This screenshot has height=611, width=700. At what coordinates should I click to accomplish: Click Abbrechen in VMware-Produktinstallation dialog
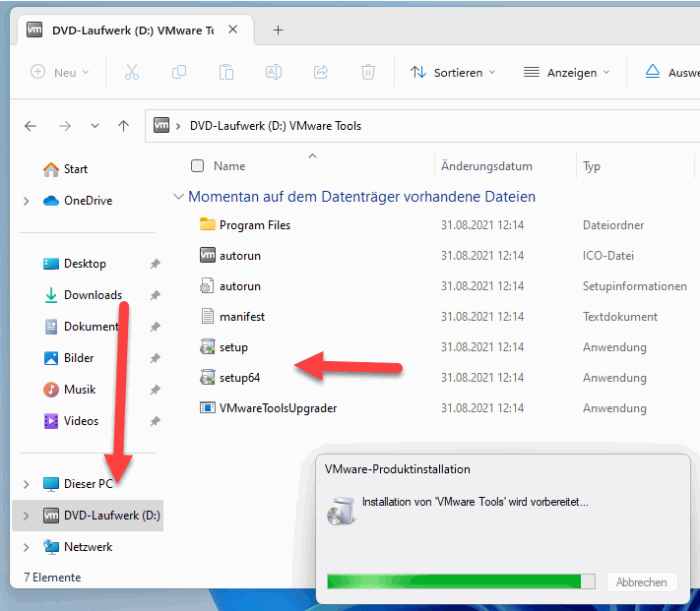pyautogui.click(x=642, y=582)
